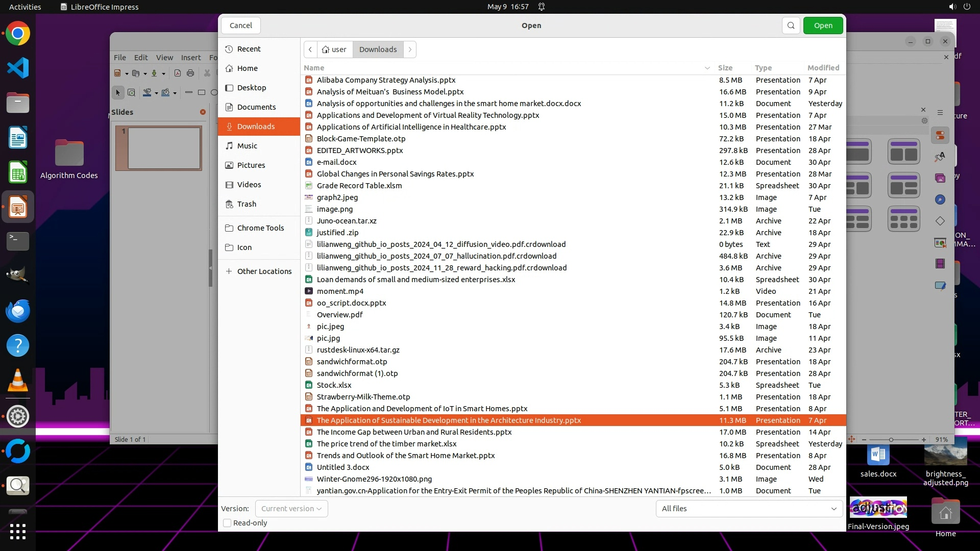Viewport: 980px width, 551px height.
Task: Enable the Read-only checkbox
Action: coord(228,523)
